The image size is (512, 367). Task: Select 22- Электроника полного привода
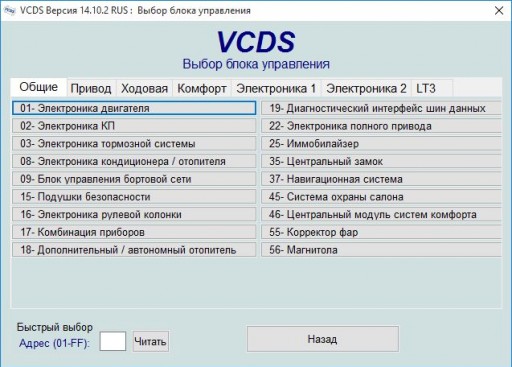pos(381,126)
